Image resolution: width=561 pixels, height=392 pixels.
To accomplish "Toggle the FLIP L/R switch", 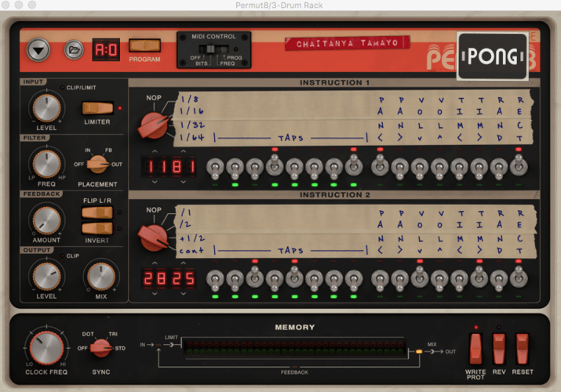I will pos(97,212).
